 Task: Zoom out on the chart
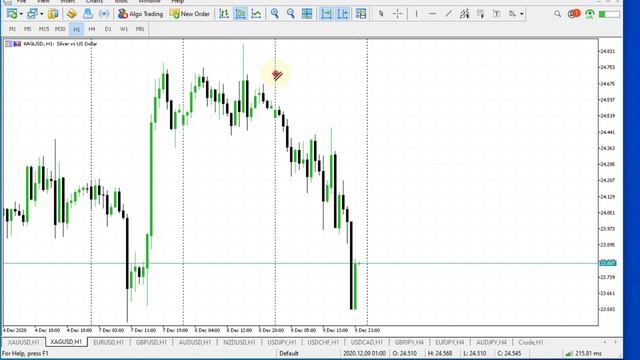click(291, 14)
